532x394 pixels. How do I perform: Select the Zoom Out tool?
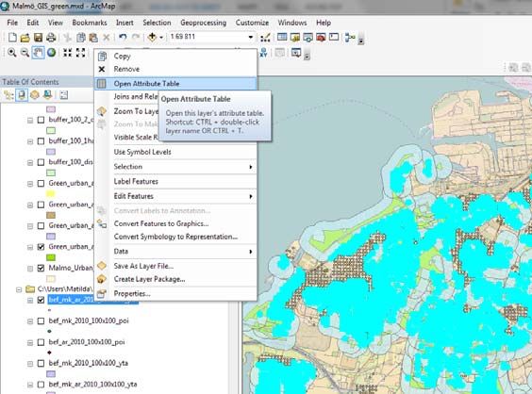25,53
